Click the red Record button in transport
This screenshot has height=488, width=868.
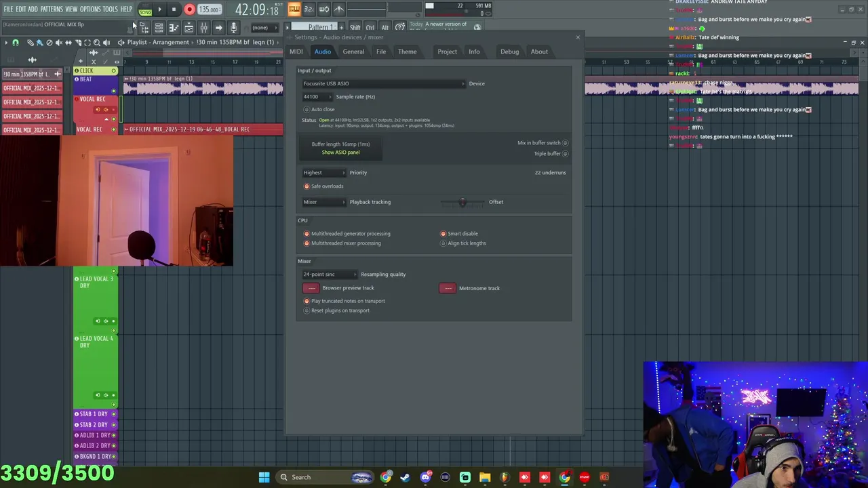[189, 9]
